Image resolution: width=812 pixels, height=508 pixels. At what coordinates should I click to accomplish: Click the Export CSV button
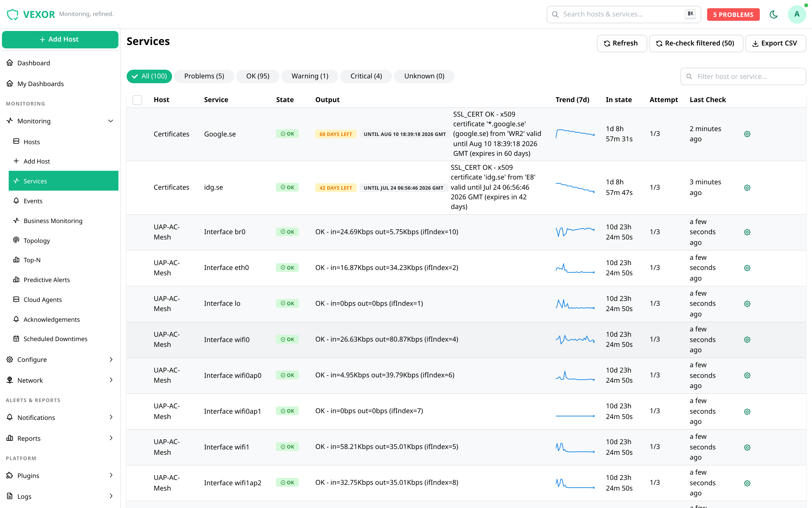click(x=775, y=43)
